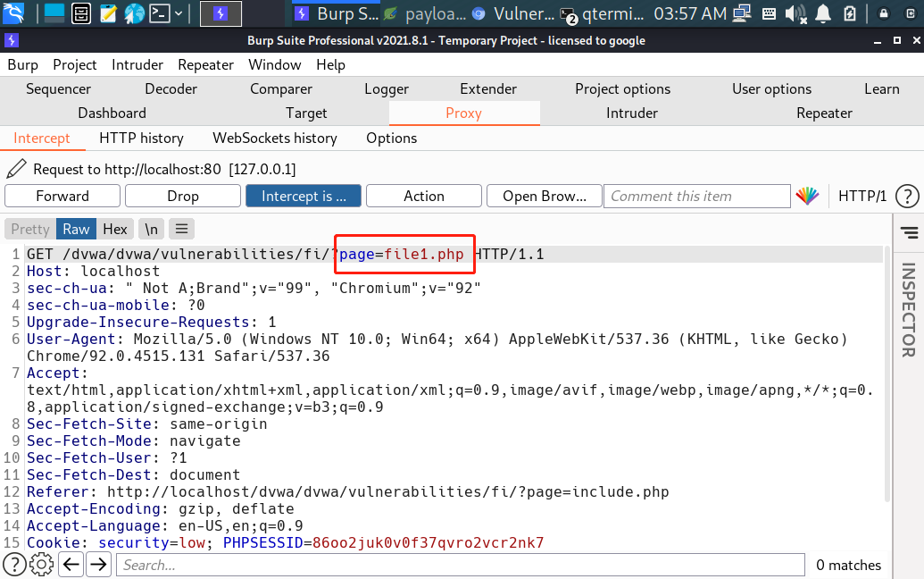
Task: Open the Action menu button
Action: point(424,196)
